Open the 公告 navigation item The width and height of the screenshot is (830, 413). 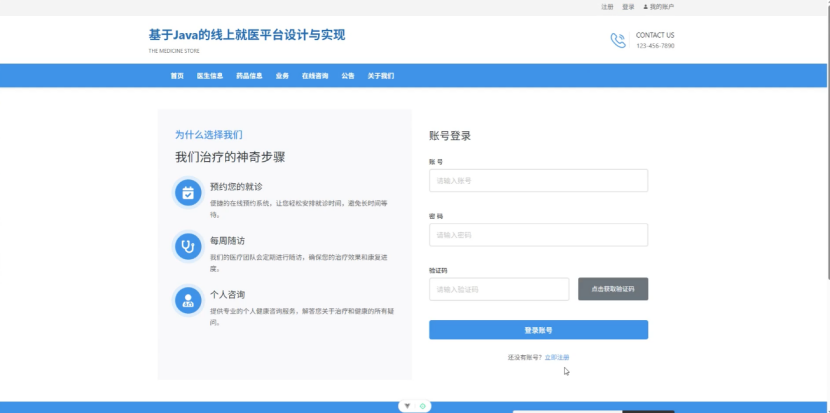pos(348,76)
